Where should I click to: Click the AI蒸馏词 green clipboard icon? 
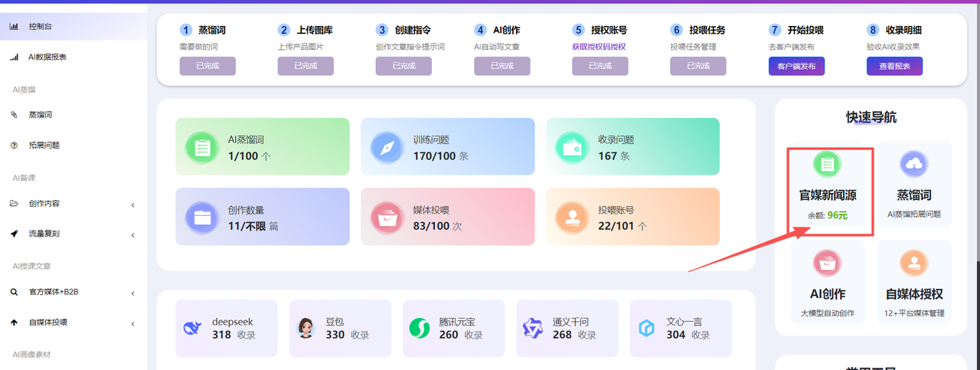coord(203,147)
